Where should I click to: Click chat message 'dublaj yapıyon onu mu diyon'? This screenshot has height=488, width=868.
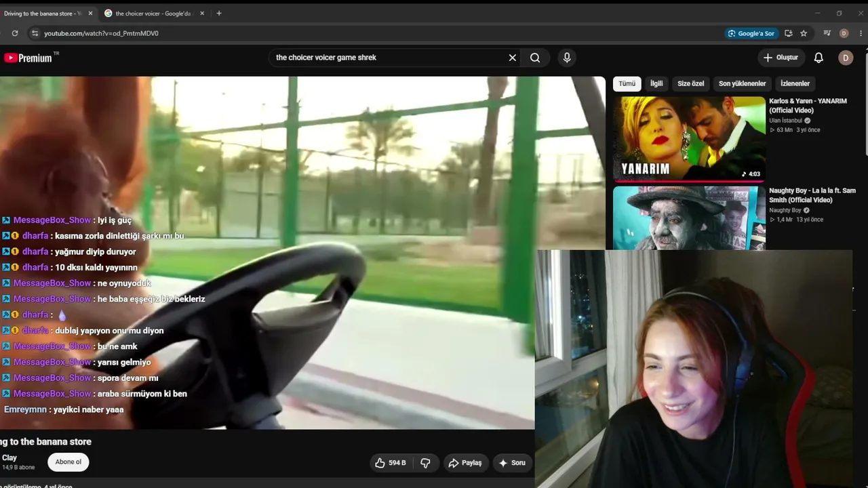click(109, 331)
